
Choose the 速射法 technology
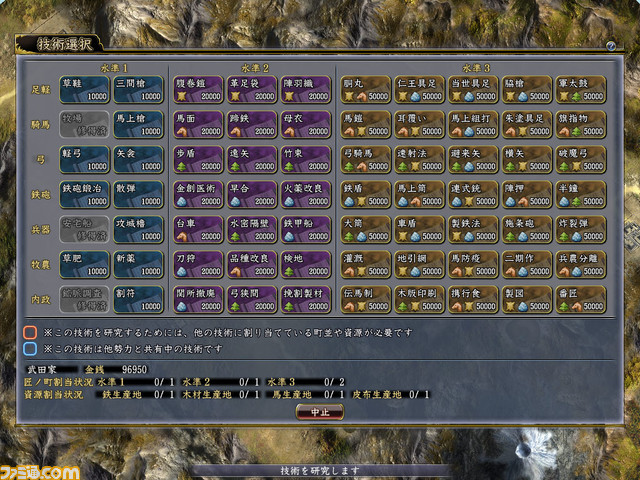coord(419,160)
